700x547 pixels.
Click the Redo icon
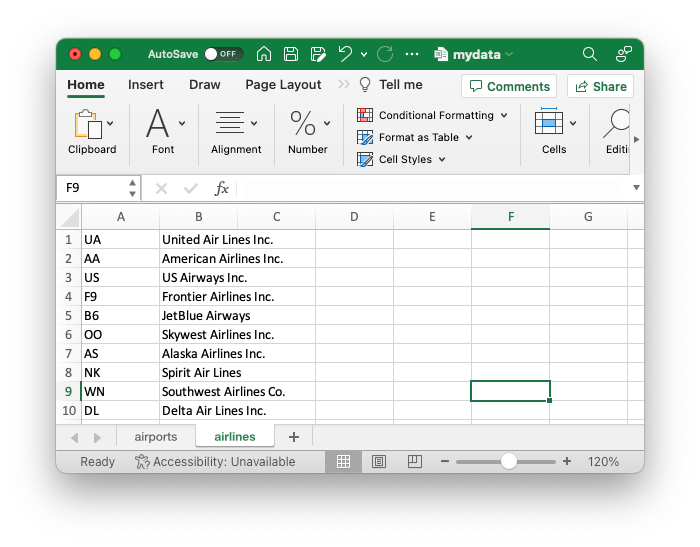tap(385, 54)
